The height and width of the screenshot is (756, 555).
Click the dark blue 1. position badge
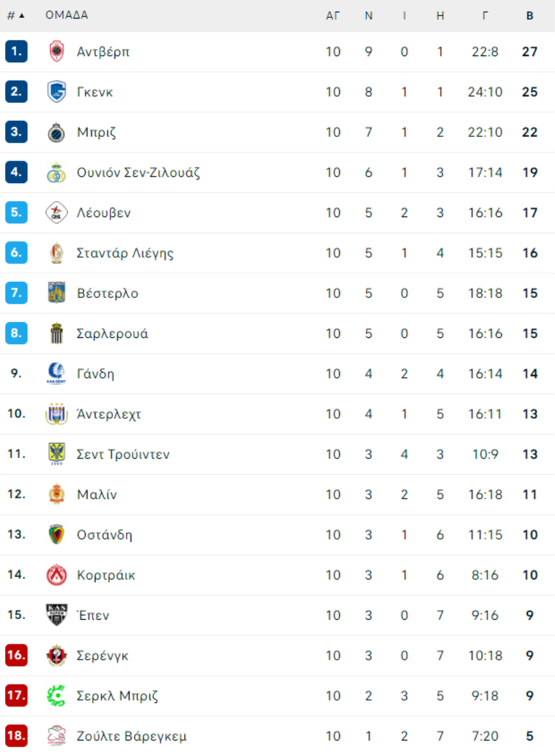pos(16,52)
